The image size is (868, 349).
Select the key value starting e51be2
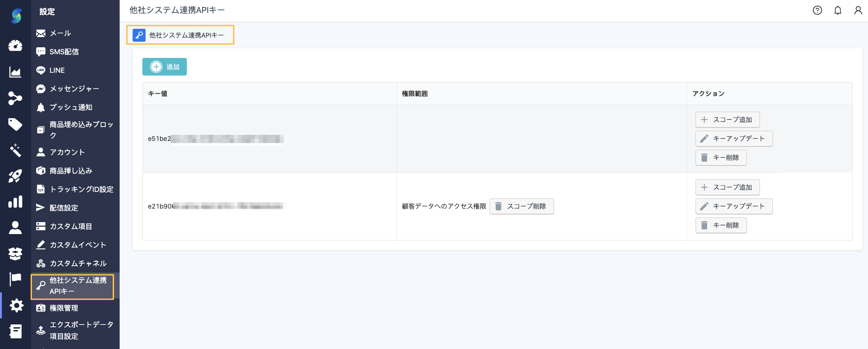click(216, 139)
